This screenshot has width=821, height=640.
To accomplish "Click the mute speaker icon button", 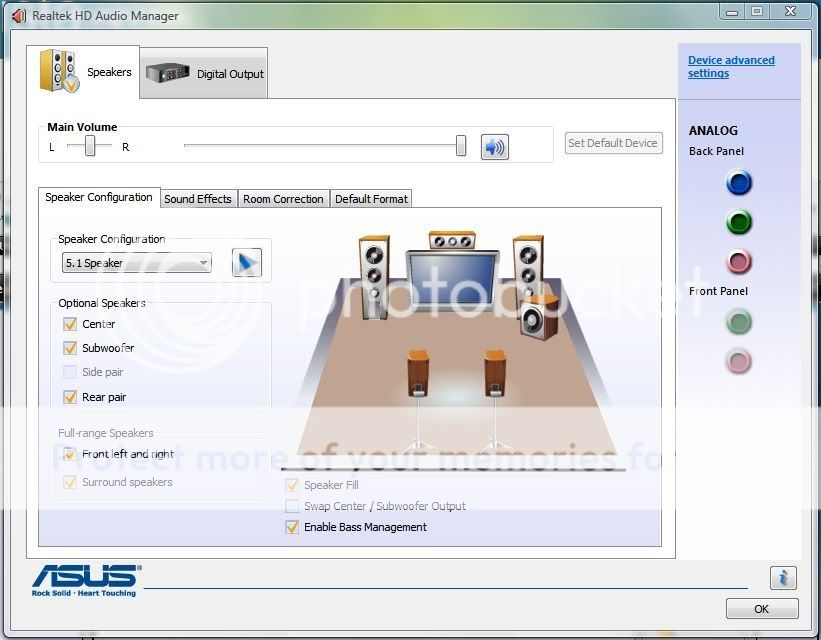I will [x=494, y=147].
